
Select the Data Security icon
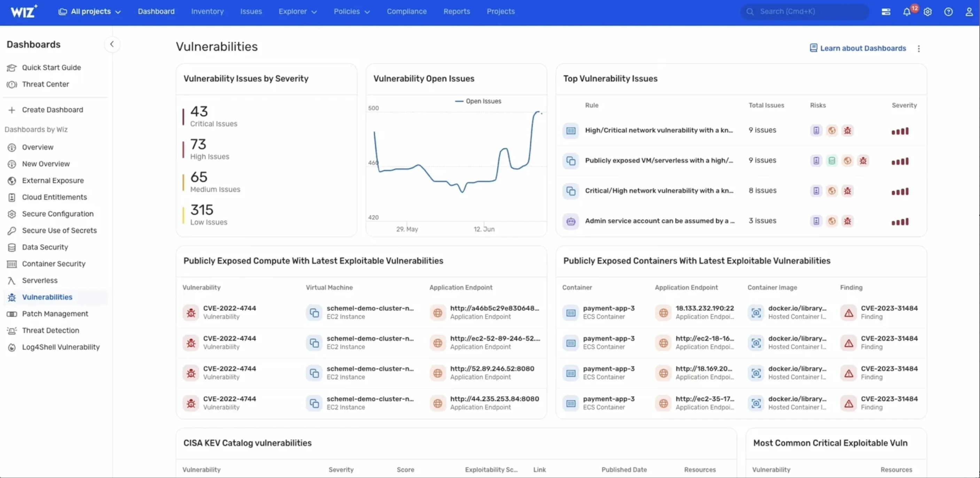[x=12, y=247]
